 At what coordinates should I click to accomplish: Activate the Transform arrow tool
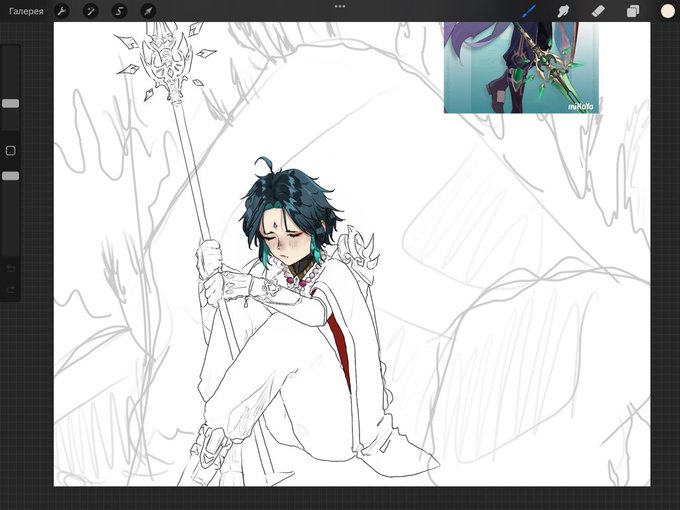coord(148,11)
